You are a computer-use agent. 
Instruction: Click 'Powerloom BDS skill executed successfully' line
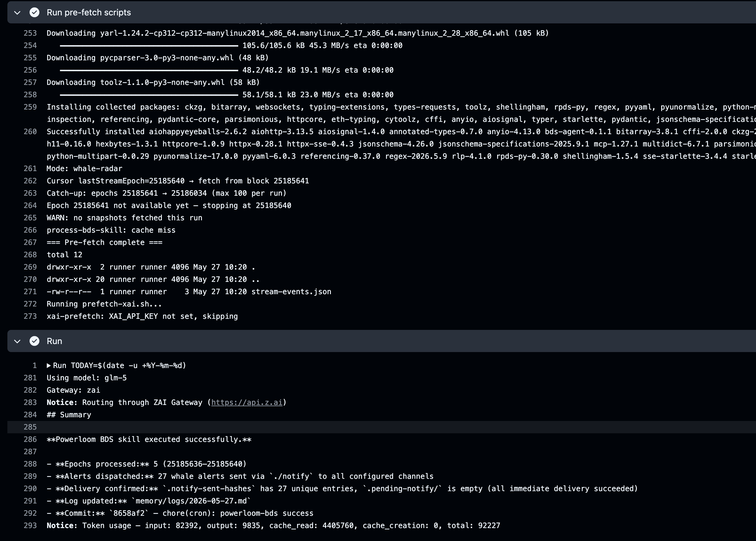tap(149, 439)
